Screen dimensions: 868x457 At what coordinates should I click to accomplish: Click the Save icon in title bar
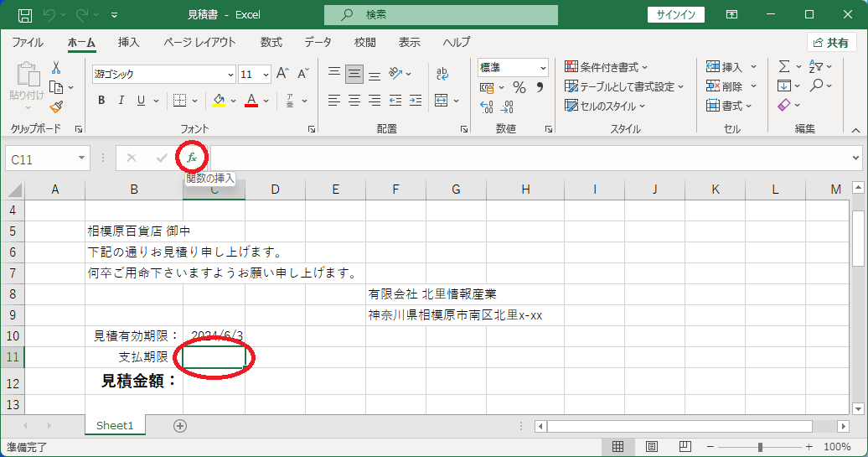tap(25, 15)
